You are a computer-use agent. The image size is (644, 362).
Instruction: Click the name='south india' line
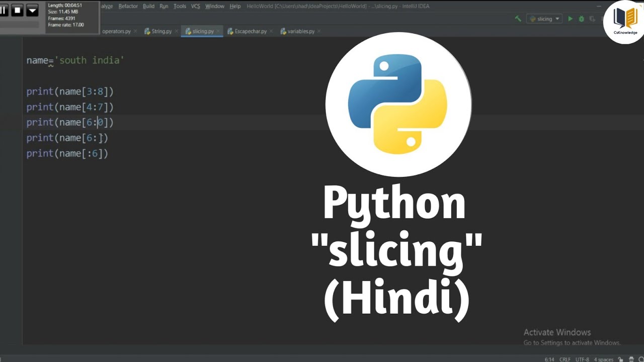pos(75,60)
